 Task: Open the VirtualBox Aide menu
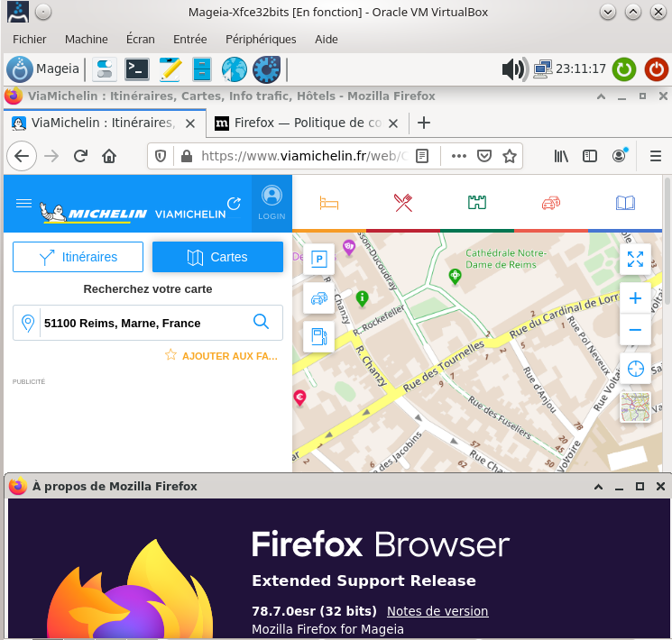pyautogui.click(x=327, y=40)
